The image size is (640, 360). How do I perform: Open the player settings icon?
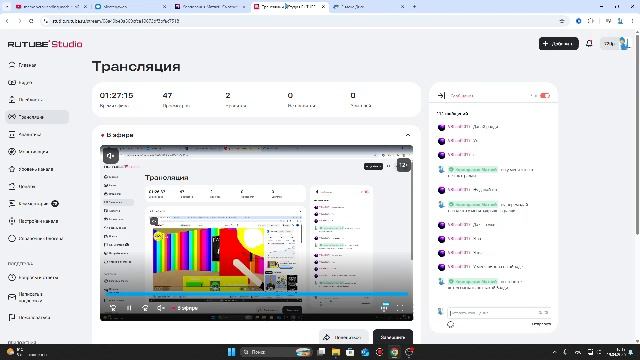point(384,308)
